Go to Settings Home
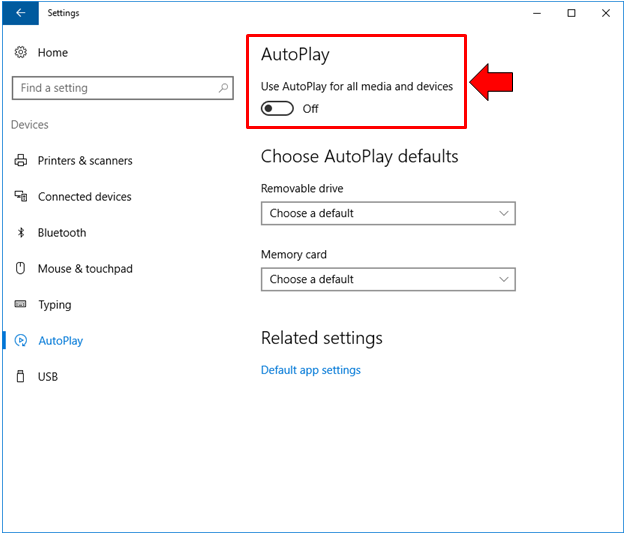Screen dimensions: 625x534 (x=52, y=52)
